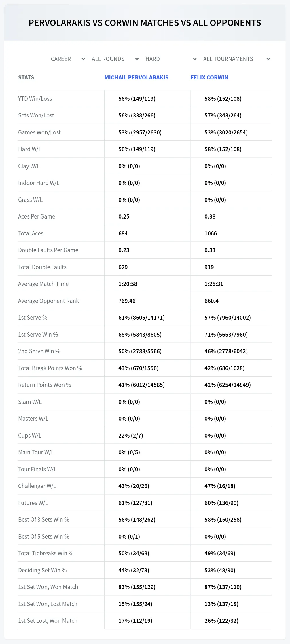This screenshot has height=644, width=290.
Task: Select the Challenger W/L row label
Action: pos(37,486)
